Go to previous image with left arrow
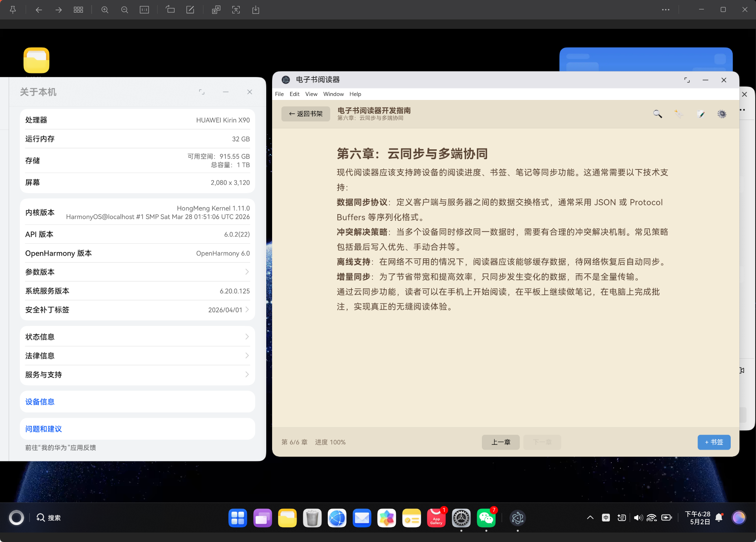756x542 pixels. (39, 9)
